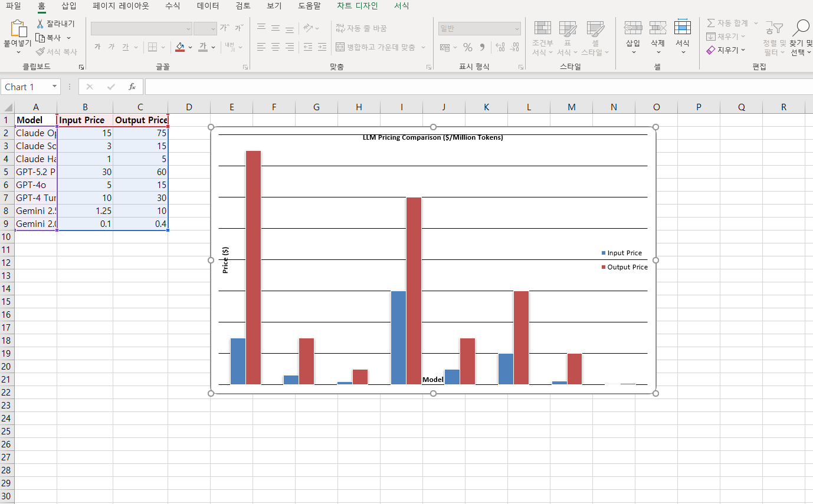Click the Paste (붙여넣기) clipboard icon
The image size is (813, 504).
[19, 29]
